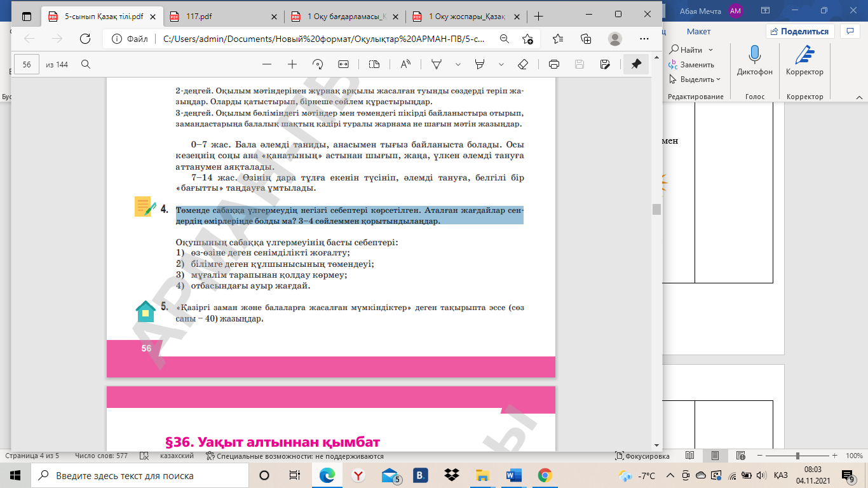Viewport: 868px width, 488px height.
Task: Unpin the PDF toolbar
Action: pyautogui.click(x=636, y=64)
